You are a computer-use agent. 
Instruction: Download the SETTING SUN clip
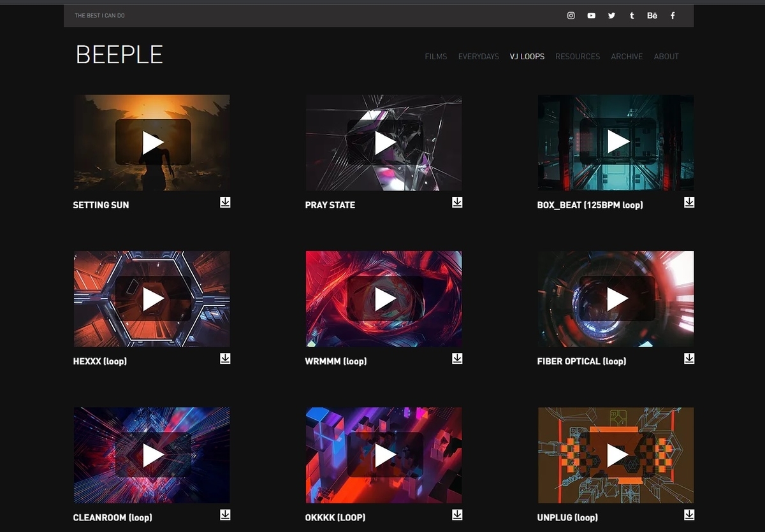pos(225,202)
